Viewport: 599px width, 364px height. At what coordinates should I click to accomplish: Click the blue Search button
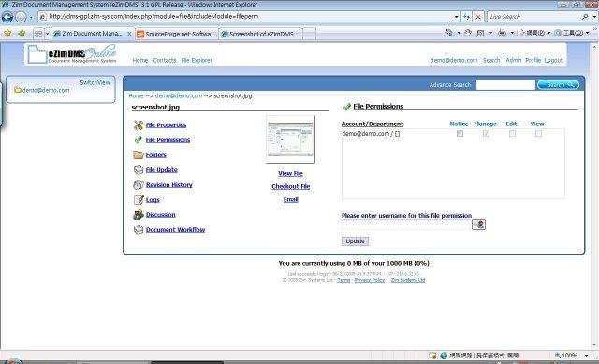point(558,84)
